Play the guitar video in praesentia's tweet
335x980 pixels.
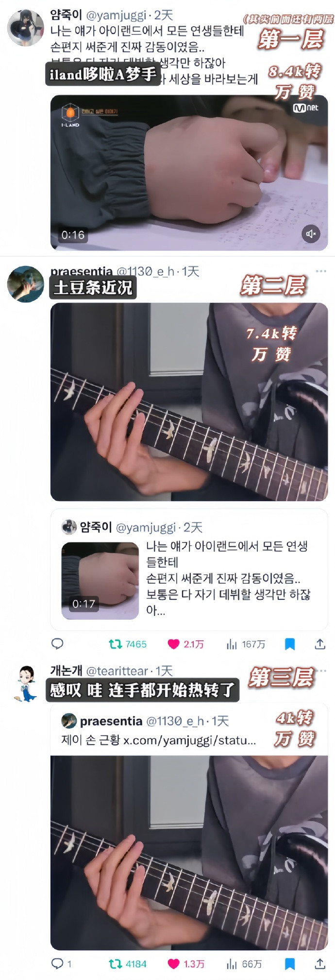(189, 402)
